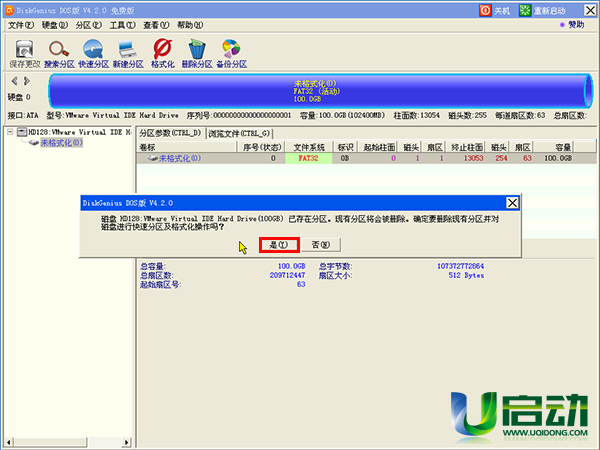Select HD128 VMware Virtual IDE disk in tree
This screenshot has height=450, width=600.
pyautogui.click(x=74, y=132)
